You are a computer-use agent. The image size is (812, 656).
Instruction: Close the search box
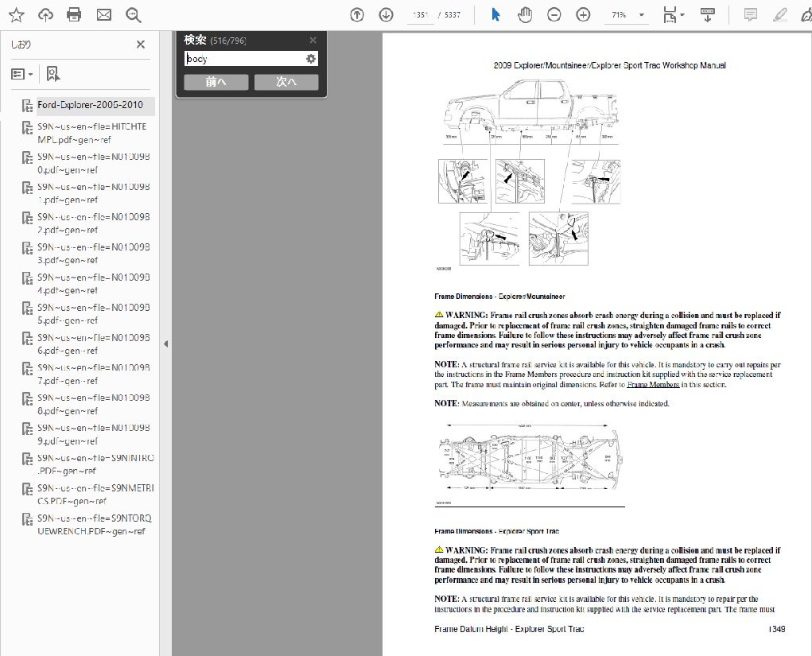point(313,40)
